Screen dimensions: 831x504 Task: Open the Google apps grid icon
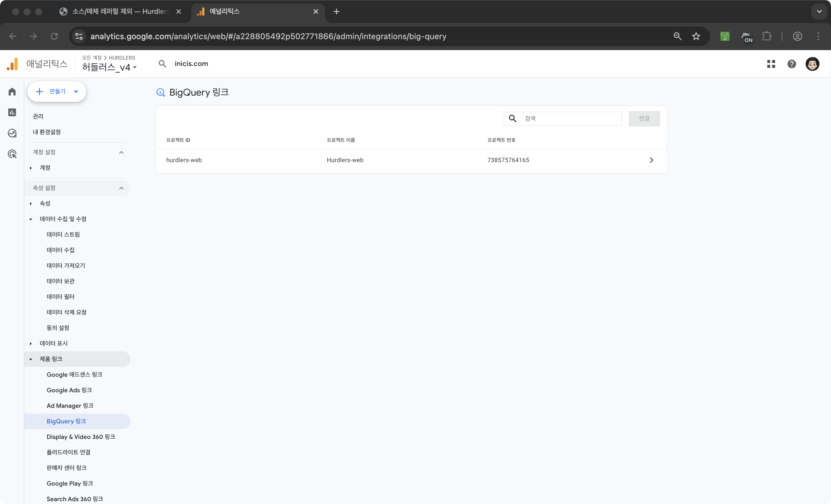(x=771, y=64)
